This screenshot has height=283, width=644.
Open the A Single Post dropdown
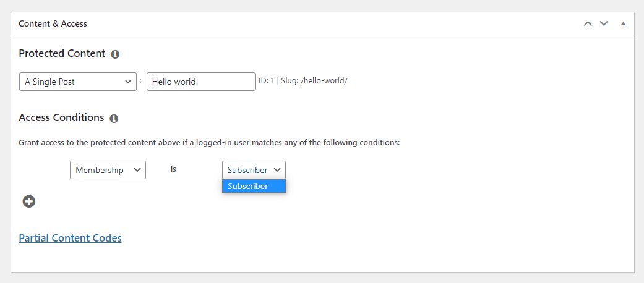pos(78,82)
